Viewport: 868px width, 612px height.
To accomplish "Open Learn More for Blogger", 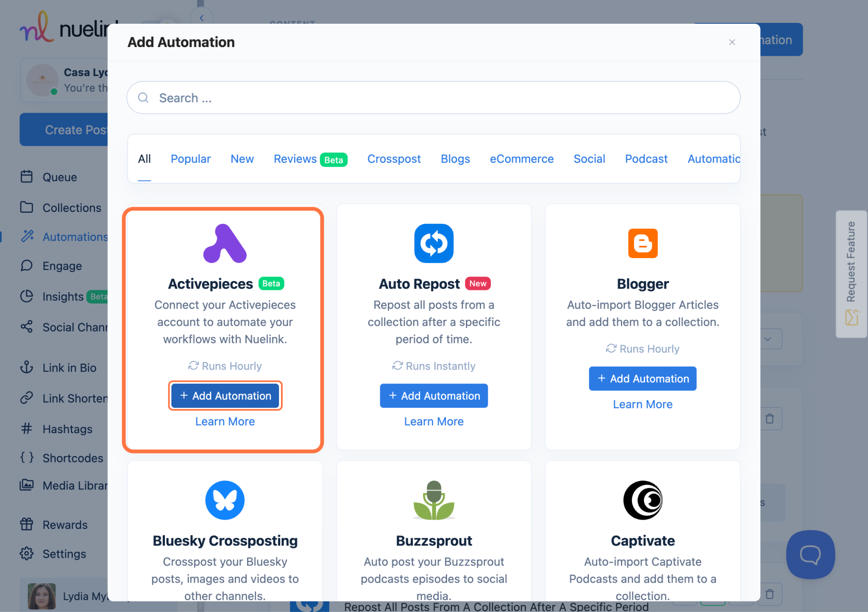I will (643, 404).
